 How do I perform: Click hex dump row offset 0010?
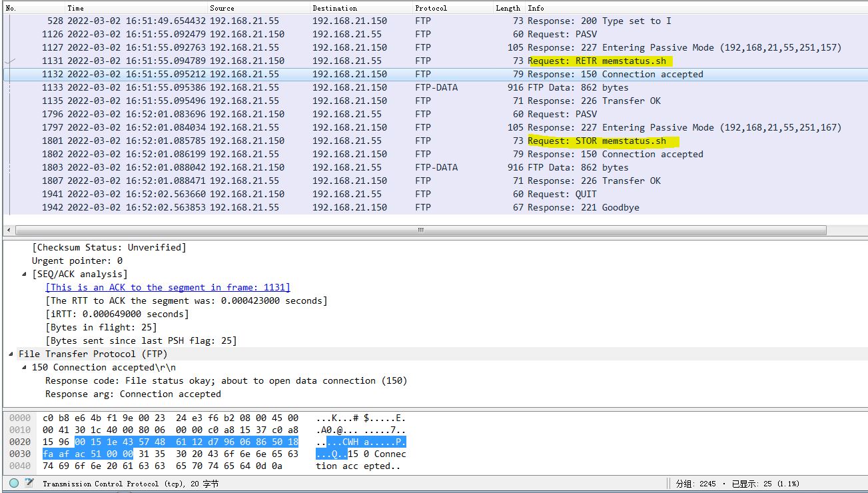coord(20,430)
